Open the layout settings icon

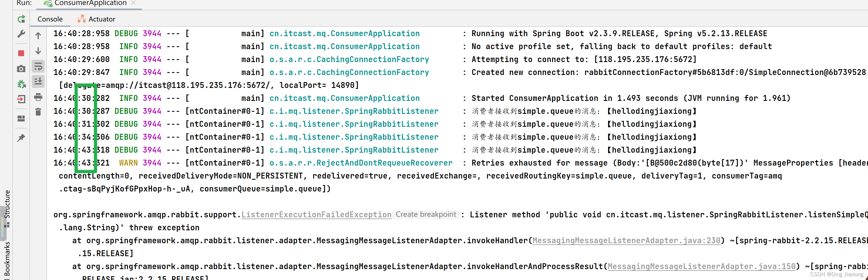[21, 119]
